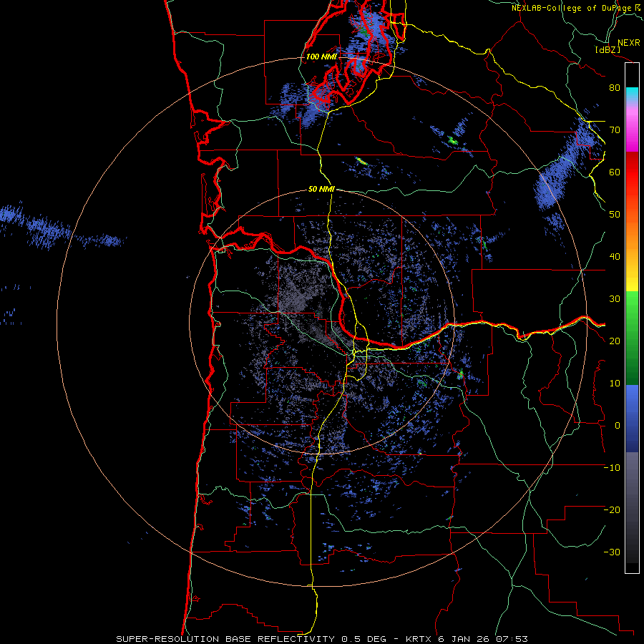Screen dimensions: 644x644
Task: Click the 80 value on the dBZ scale
Action: [615, 88]
